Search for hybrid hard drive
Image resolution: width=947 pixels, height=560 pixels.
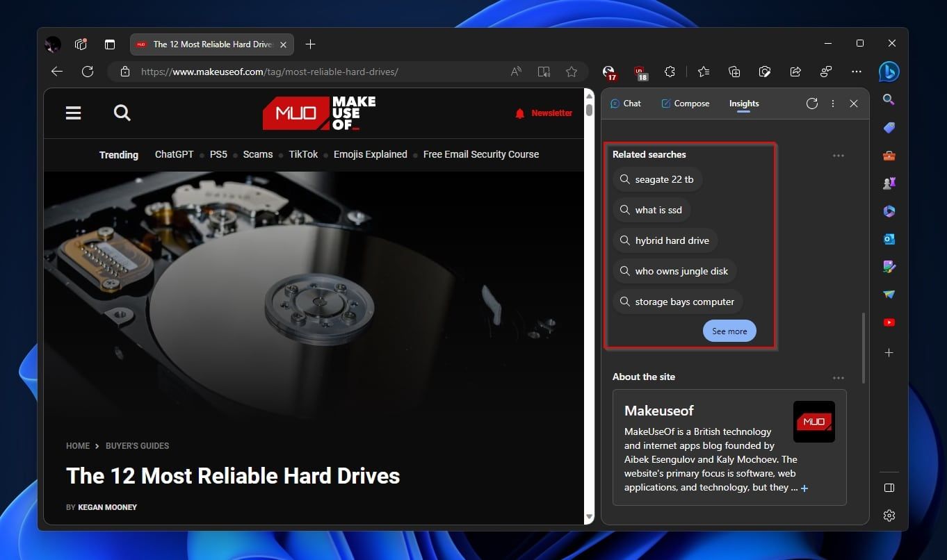point(665,240)
